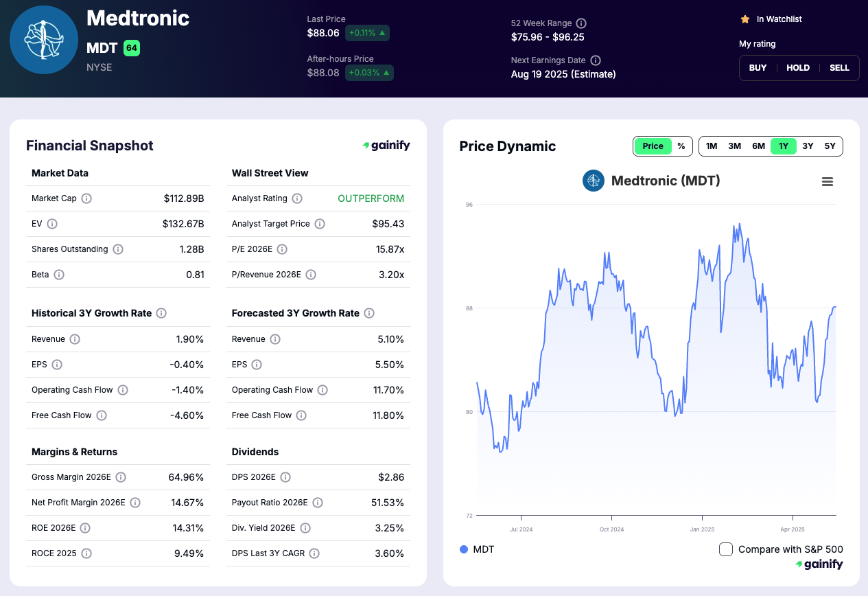Open info icon beside forecasted Operating Cash Flow
Screen dimensions: 868x596
coord(322,390)
